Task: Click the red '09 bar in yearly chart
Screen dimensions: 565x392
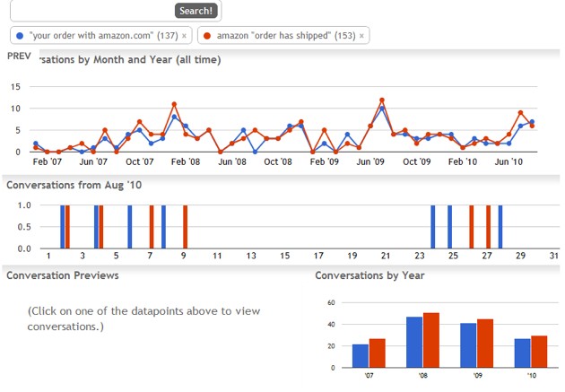Action: coord(485,344)
